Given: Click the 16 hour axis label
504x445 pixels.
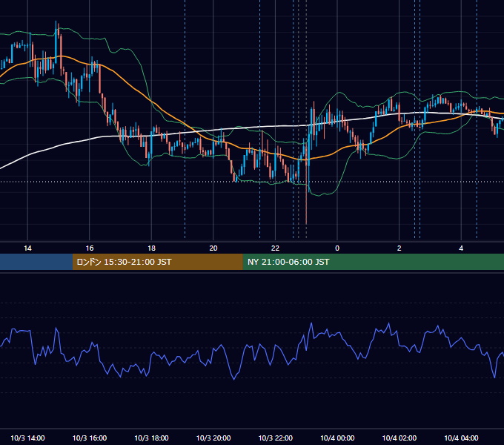Looking at the screenshot, I should point(90,248).
